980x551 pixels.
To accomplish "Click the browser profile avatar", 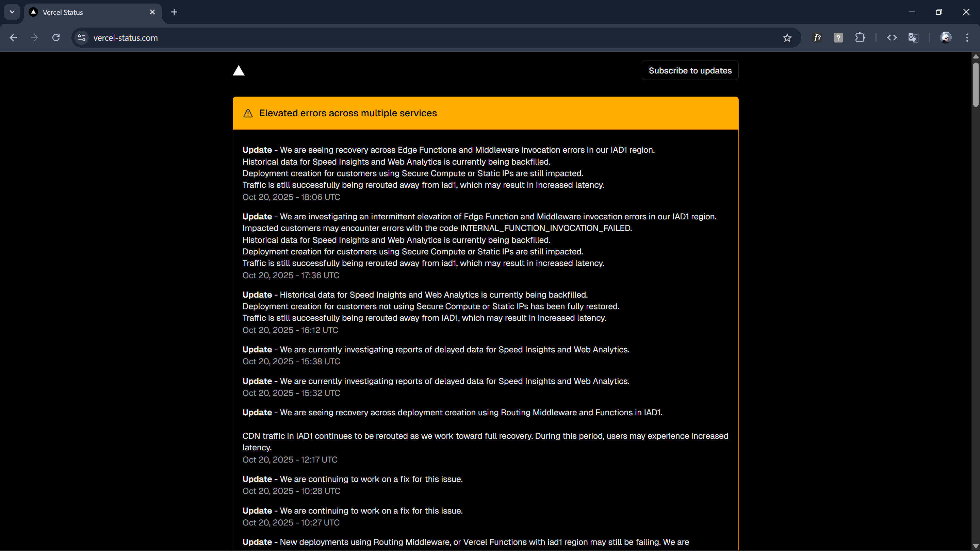I will click(x=946, y=37).
